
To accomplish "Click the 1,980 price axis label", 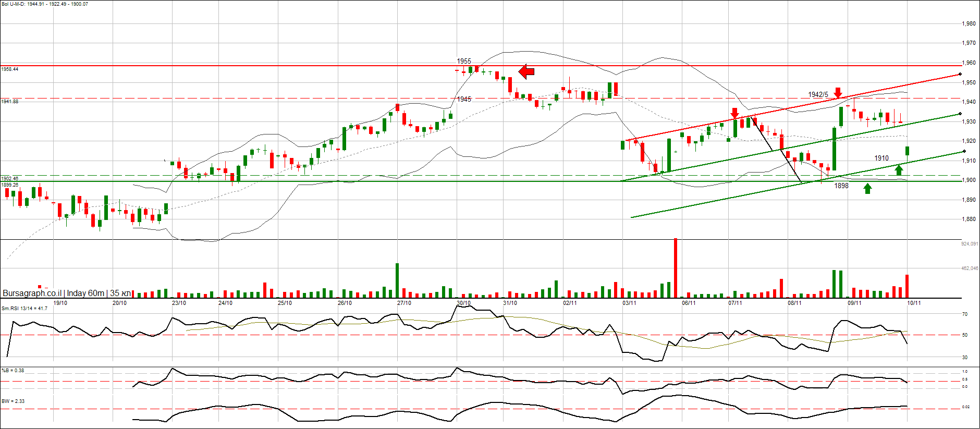I will point(969,24).
